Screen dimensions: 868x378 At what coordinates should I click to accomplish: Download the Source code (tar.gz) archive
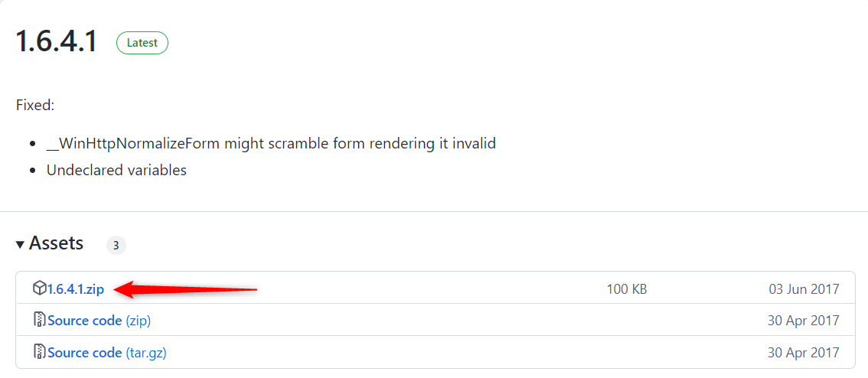[107, 353]
